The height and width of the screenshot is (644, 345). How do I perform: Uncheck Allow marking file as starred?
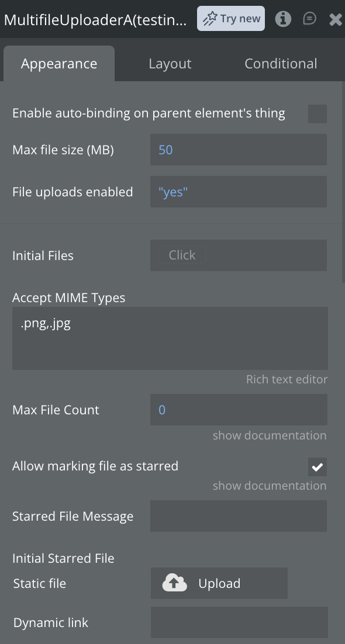tap(318, 467)
